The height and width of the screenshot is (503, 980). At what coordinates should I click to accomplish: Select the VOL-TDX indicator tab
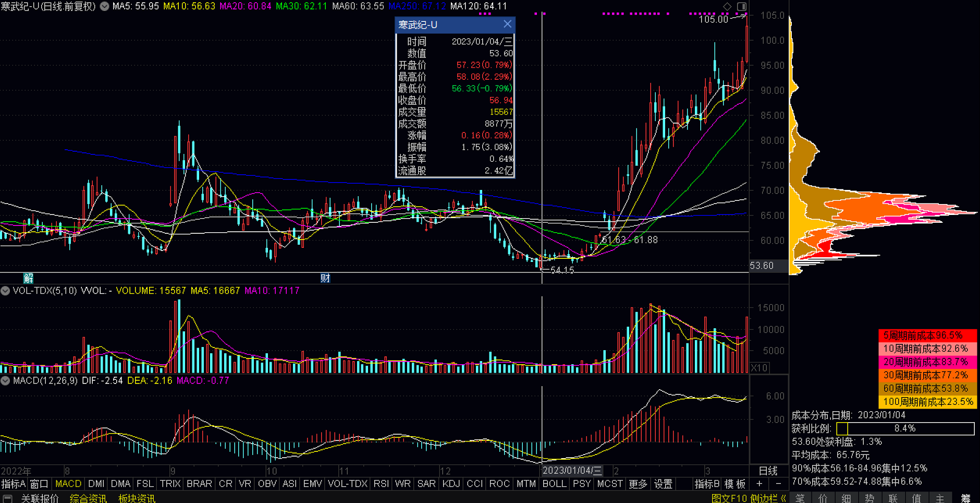(348, 484)
